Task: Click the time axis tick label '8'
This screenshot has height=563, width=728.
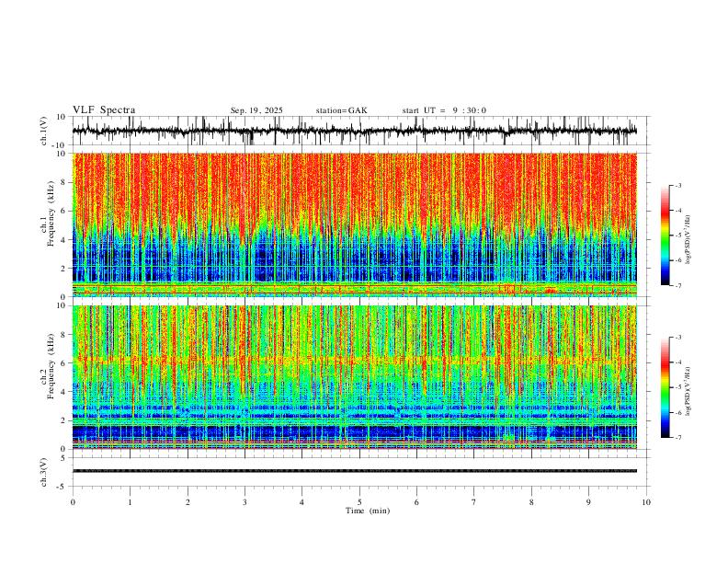Action: click(531, 502)
